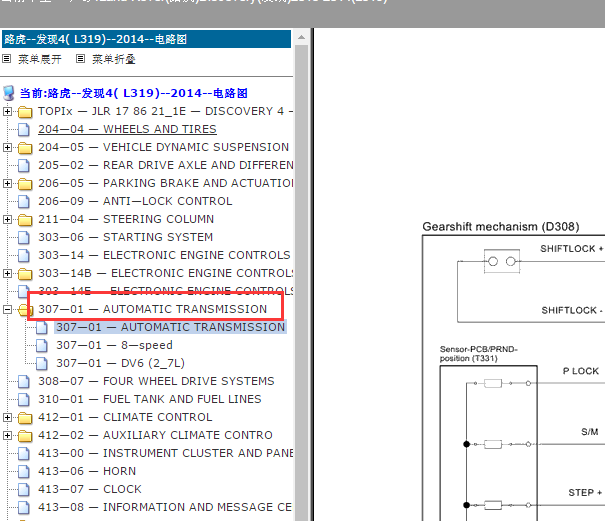Open 413-06 Horn diagram
Image resolution: width=605 pixels, height=521 pixels.
point(87,471)
